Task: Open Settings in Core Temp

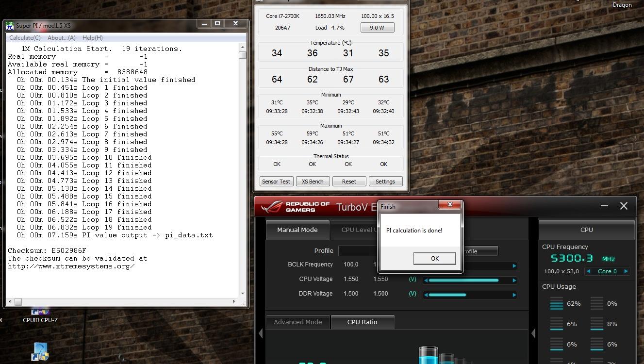Action: pyautogui.click(x=385, y=182)
